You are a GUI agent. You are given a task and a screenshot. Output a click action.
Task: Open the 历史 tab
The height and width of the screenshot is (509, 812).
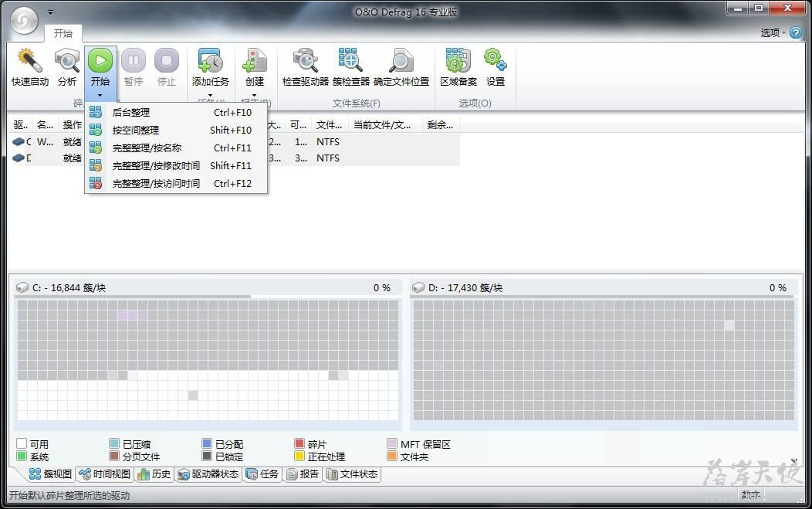click(154, 473)
